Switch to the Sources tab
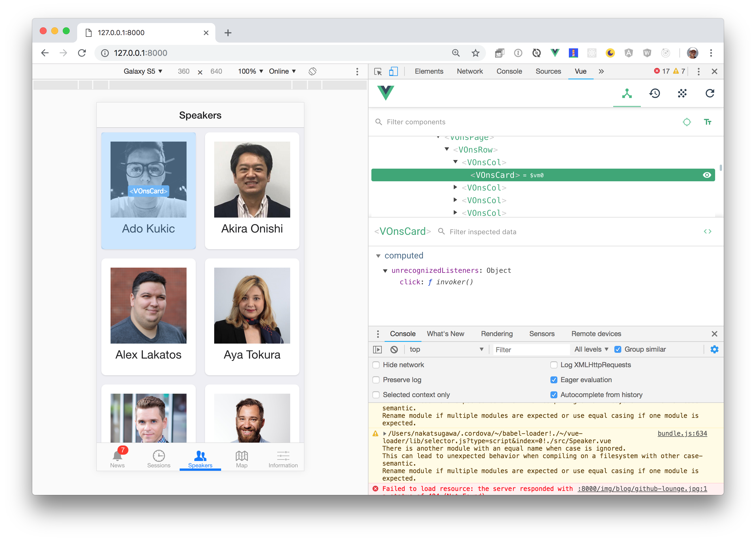The height and width of the screenshot is (541, 756). click(548, 71)
